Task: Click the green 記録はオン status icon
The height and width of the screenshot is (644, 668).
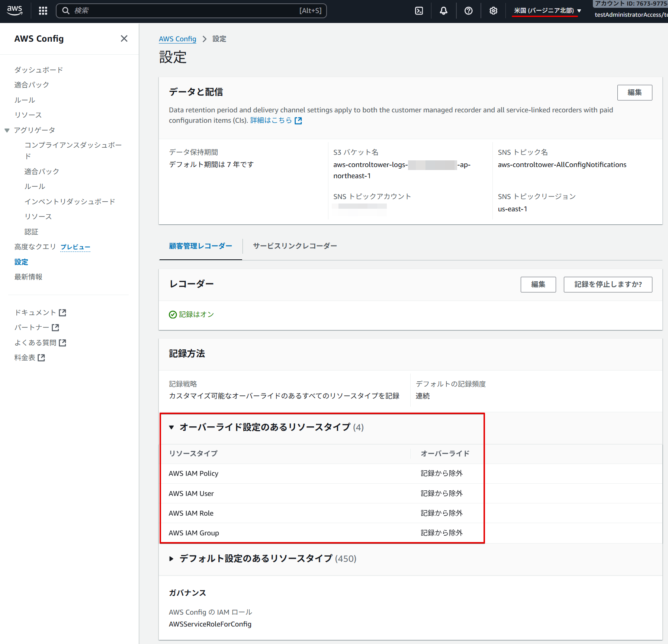Action: pyautogui.click(x=173, y=315)
